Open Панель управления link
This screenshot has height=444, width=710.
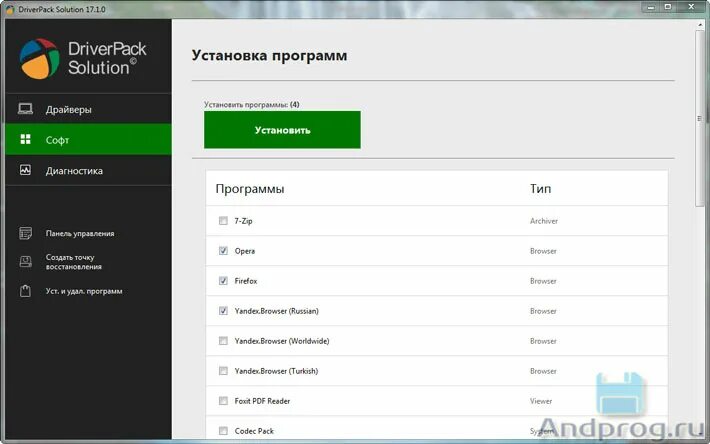tap(80, 234)
